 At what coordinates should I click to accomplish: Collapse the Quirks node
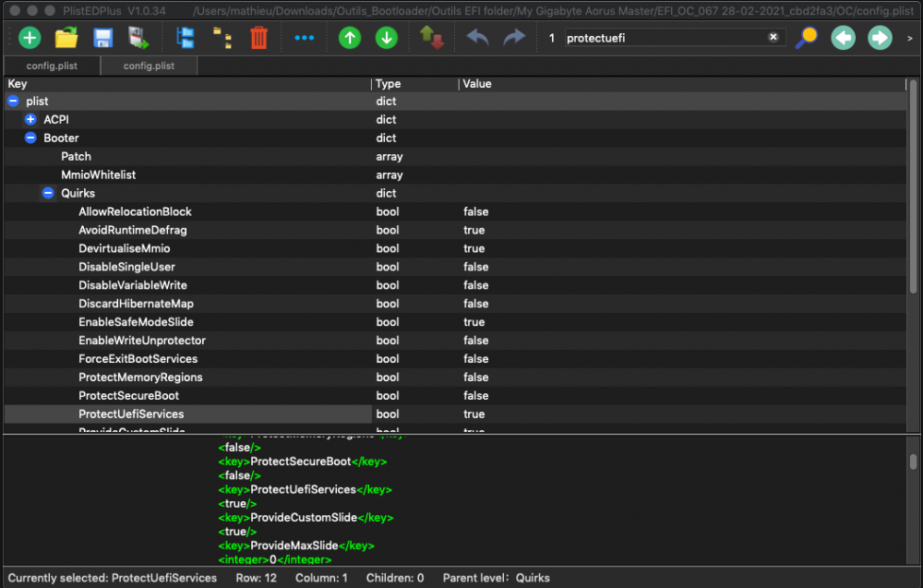[x=48, y=193]
